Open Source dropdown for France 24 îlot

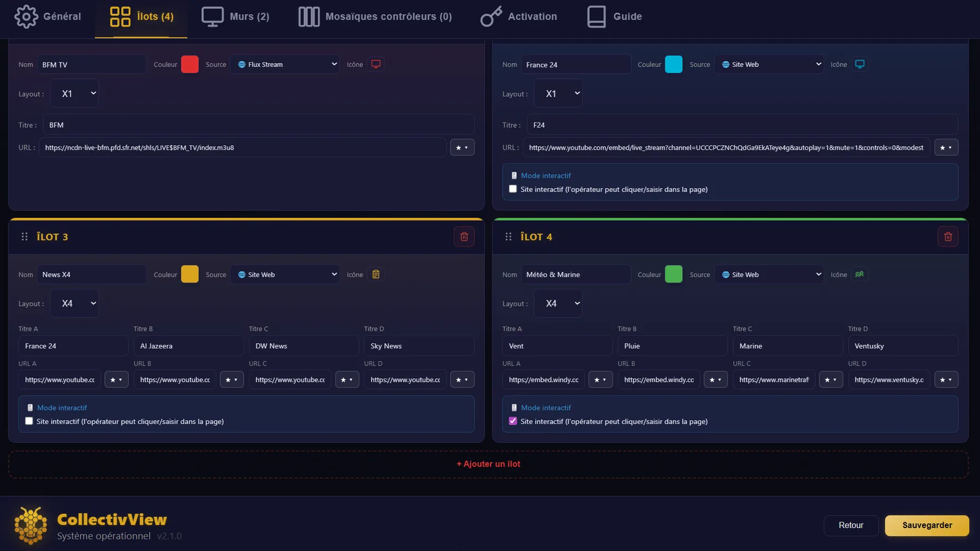coord(769,64)
